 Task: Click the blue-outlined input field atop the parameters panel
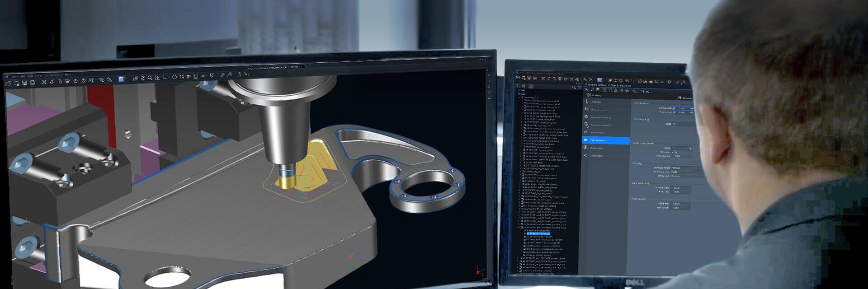tap(683, 108)
